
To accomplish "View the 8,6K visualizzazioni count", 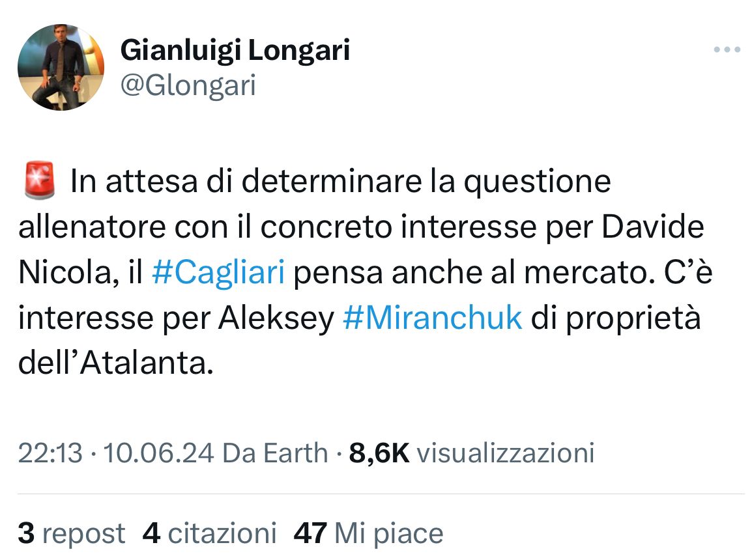I will tap(472, 453).
